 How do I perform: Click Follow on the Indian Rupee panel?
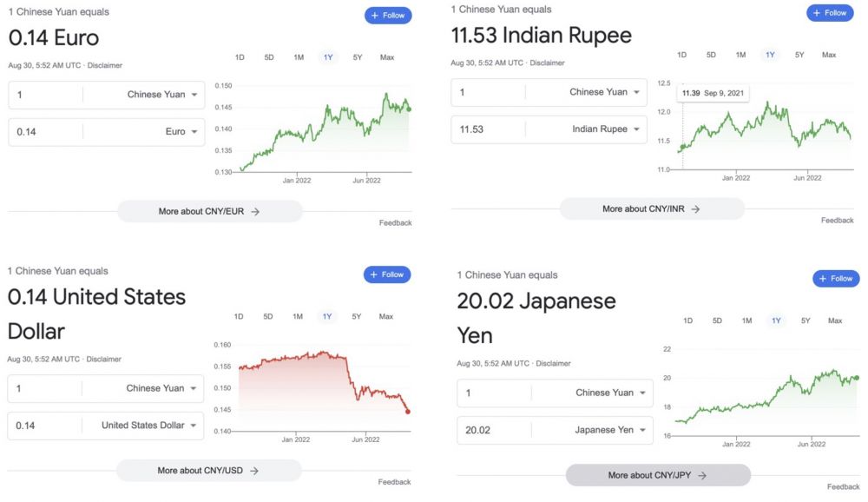(830, 13)
